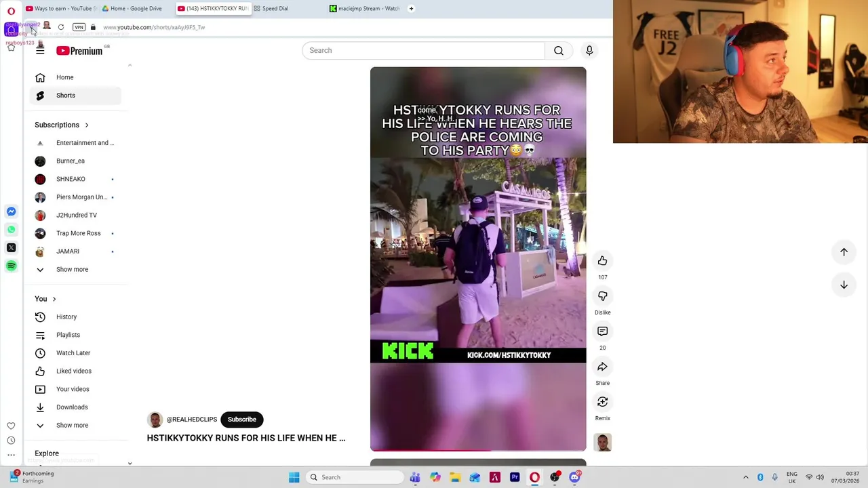Screen dimensions: 868x488
Task: Open @REALHEDCLIPS channel link
Action: pyautogui.click(x=192, y=420)
